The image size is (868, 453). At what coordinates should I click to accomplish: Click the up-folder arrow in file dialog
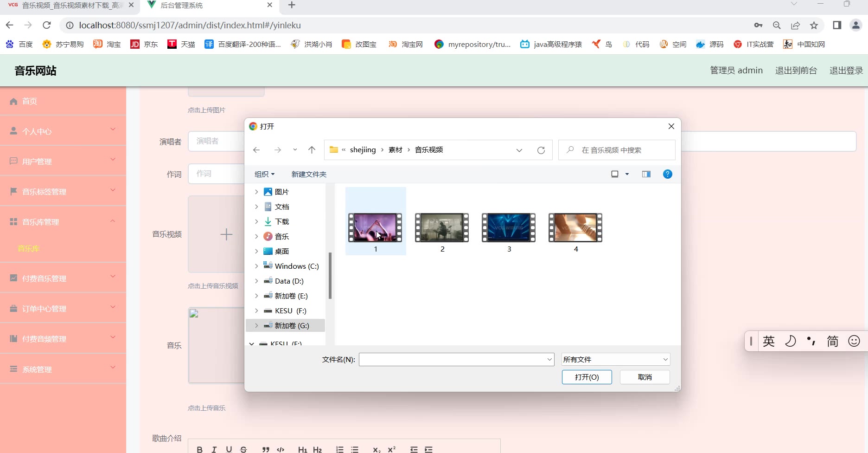[x=312, y=150]
